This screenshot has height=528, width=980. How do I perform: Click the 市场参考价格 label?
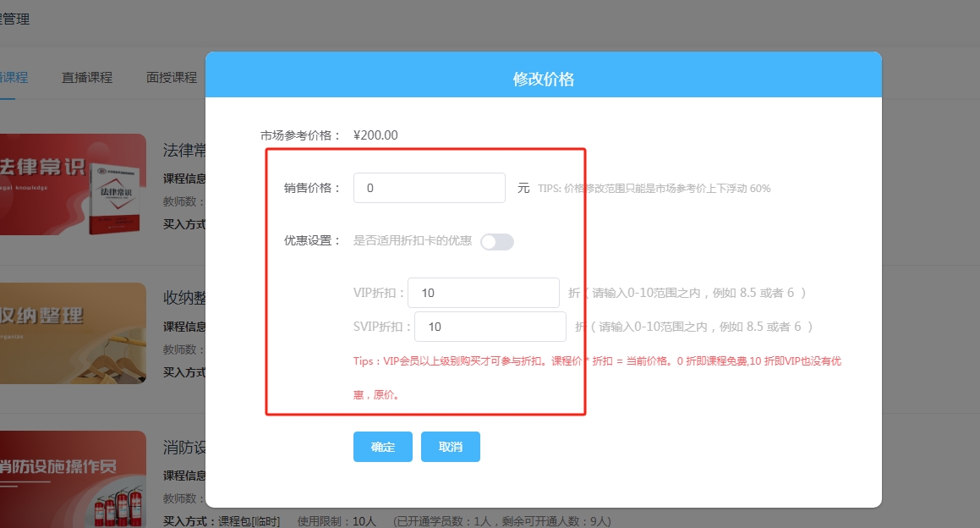point(300,135)
